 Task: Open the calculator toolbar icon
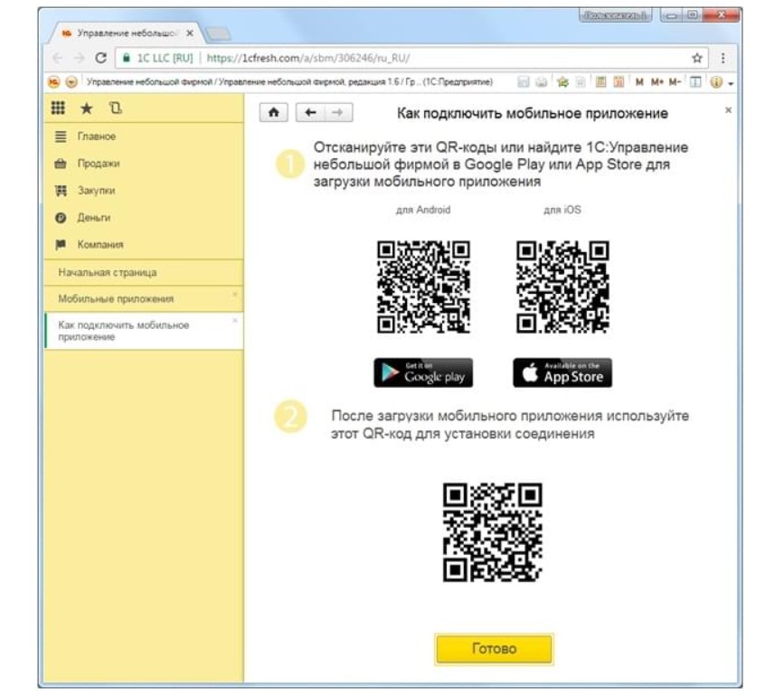click(600, 82)
